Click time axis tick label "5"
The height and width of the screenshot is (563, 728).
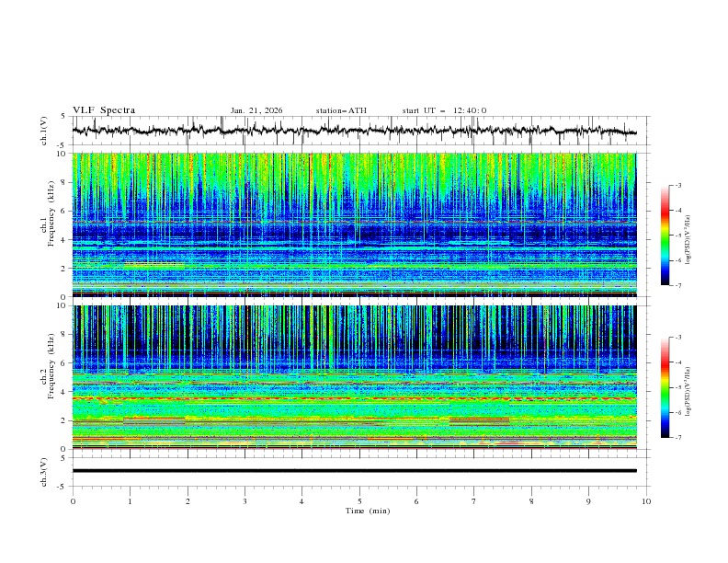pyautogui.click(x=359, y=501)
